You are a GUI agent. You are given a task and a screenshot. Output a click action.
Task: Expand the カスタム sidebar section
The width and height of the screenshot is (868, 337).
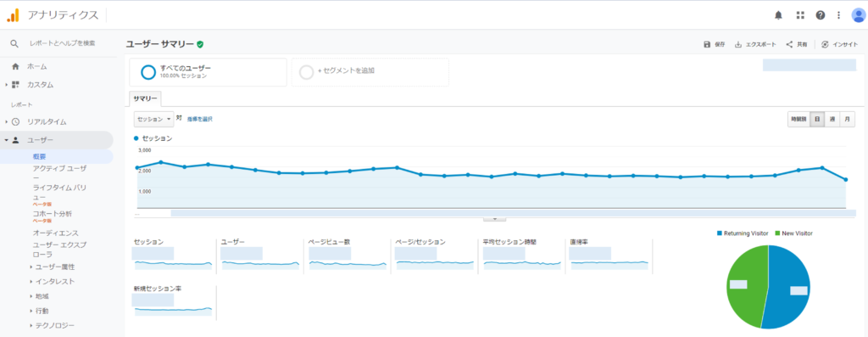tap(6, 85)
